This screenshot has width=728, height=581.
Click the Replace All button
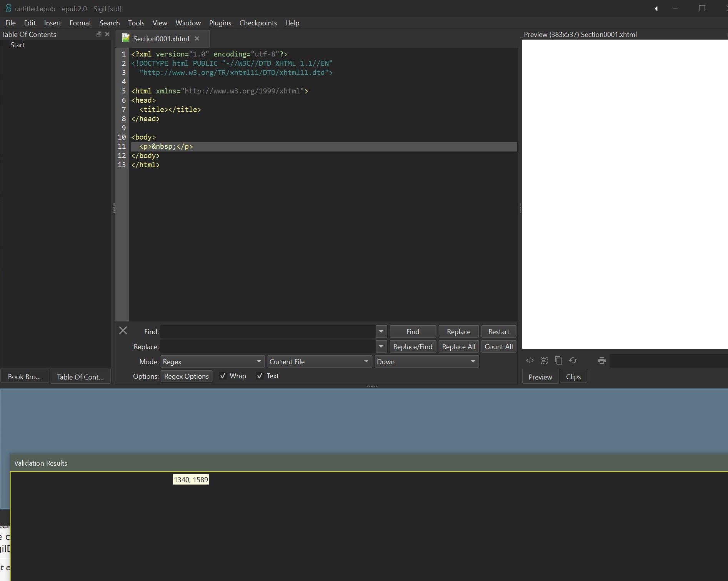click(x=458, y=346)
